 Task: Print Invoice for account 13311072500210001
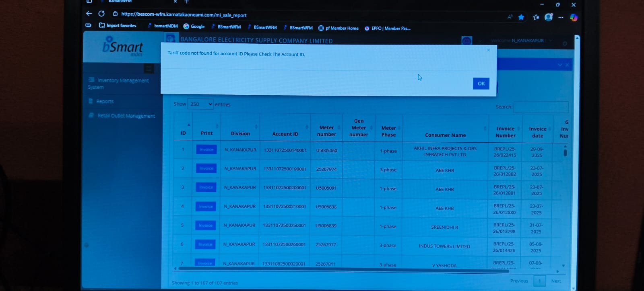coord(206,207)
